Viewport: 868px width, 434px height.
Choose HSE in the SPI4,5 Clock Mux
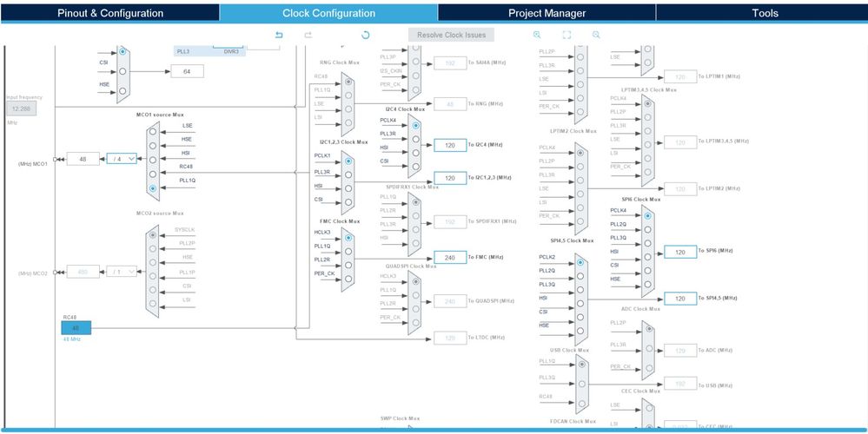580,331
